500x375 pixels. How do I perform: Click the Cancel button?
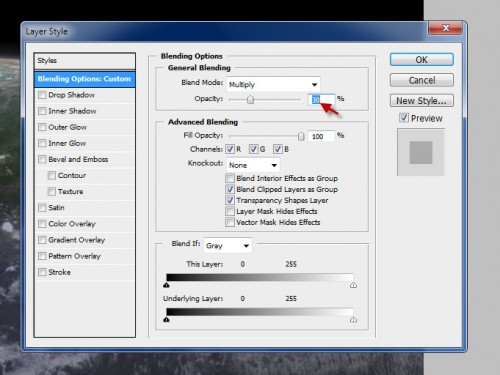[x=422, y=80]
